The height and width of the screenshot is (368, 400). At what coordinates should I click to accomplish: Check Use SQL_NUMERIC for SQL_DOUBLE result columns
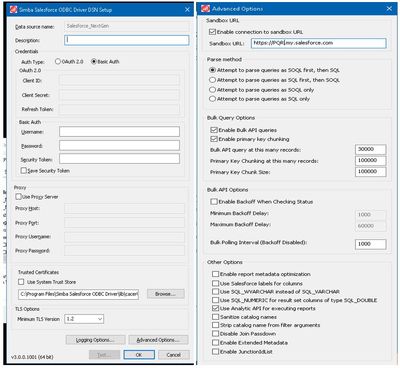pos(215,300)
